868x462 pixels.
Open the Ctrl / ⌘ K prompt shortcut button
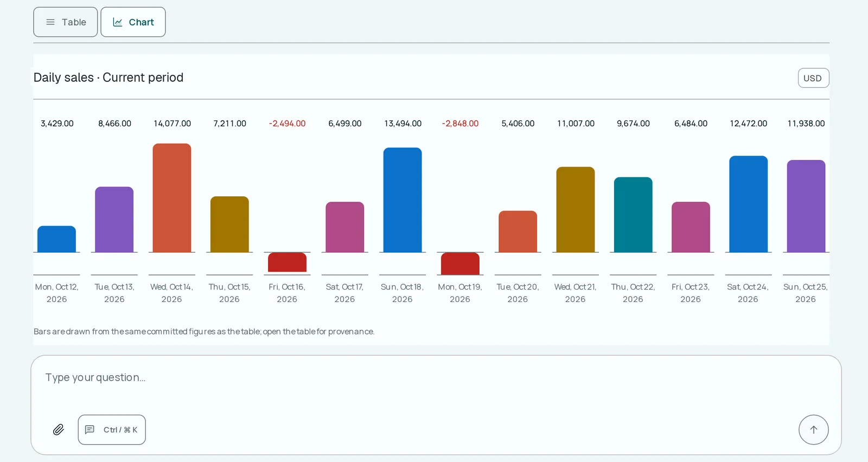(x=112, y=429)
